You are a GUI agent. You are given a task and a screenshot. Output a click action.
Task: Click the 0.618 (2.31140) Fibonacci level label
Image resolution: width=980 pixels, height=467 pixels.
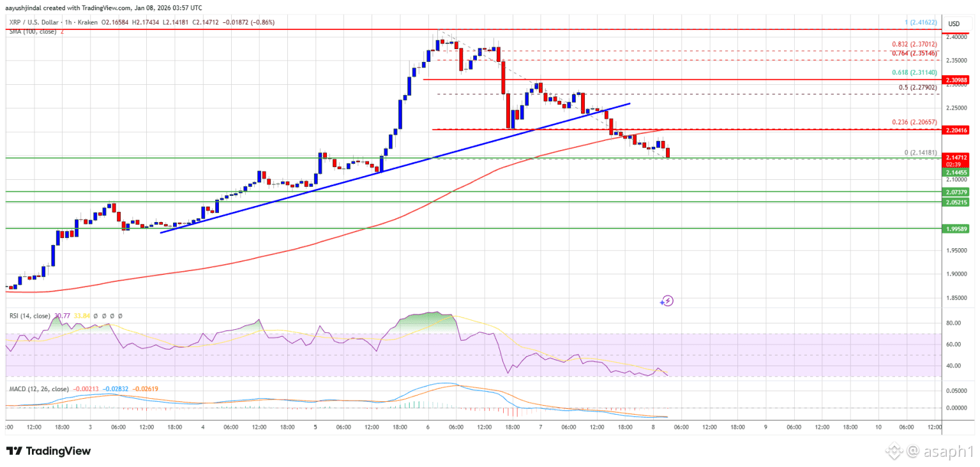click(x=914, y=73)
